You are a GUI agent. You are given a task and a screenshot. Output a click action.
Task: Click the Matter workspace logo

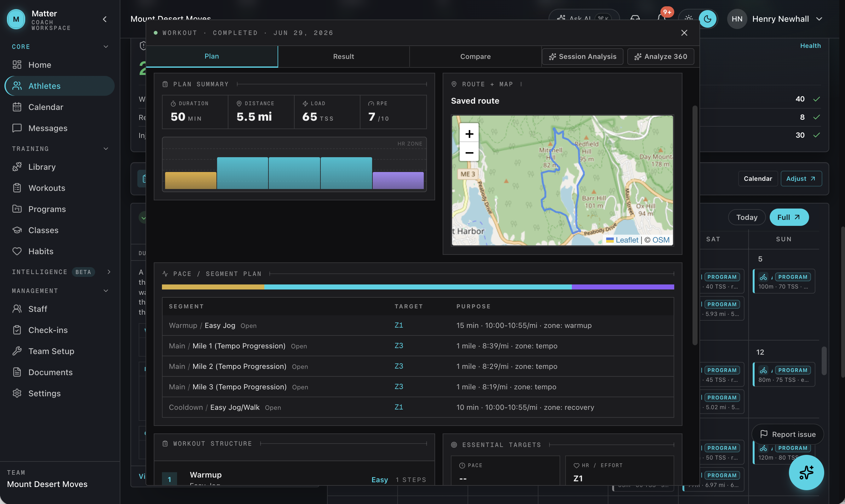[16, 19]
